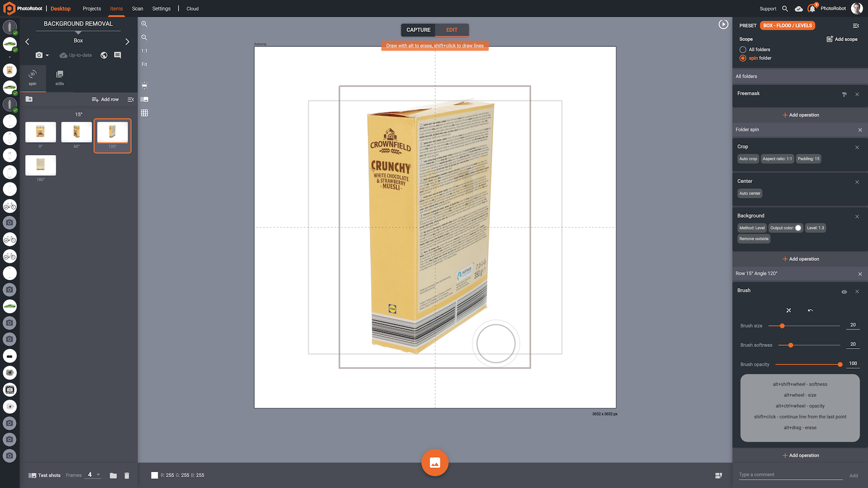
Task: Select the 120° frame thumbnail
Action: click(112, 132)
